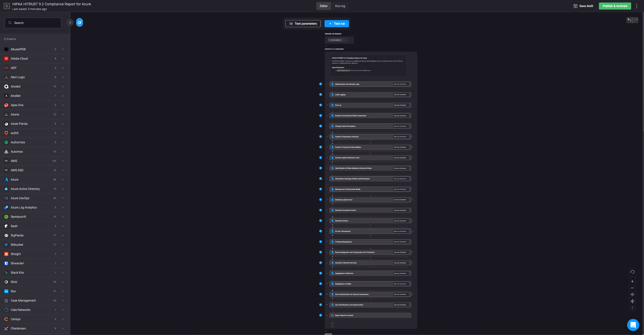The width and height of the screenshot is (644, 335).
Task: Run the Administrator and Operator Logs step
Action: pyautogui.click(x=320, y=84)
